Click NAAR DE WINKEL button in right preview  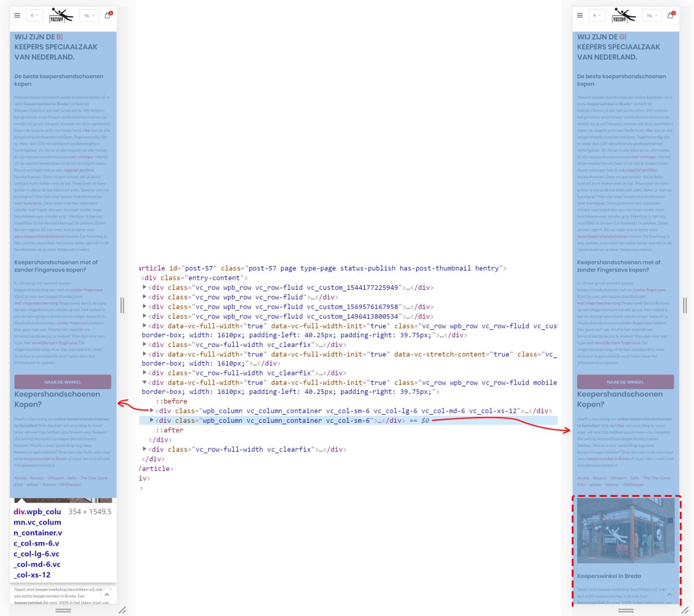(625, 382)
